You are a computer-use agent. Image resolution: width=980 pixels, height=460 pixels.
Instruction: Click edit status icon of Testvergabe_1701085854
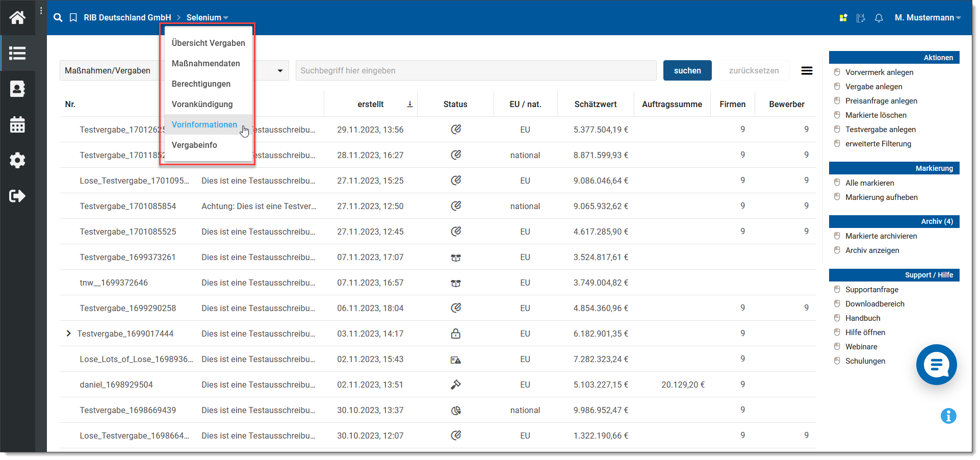tap(456, 206)
